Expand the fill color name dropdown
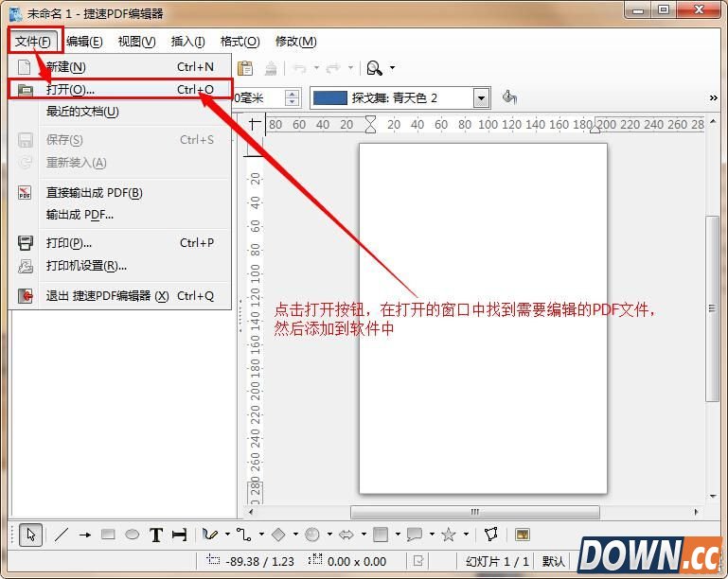 481,97
